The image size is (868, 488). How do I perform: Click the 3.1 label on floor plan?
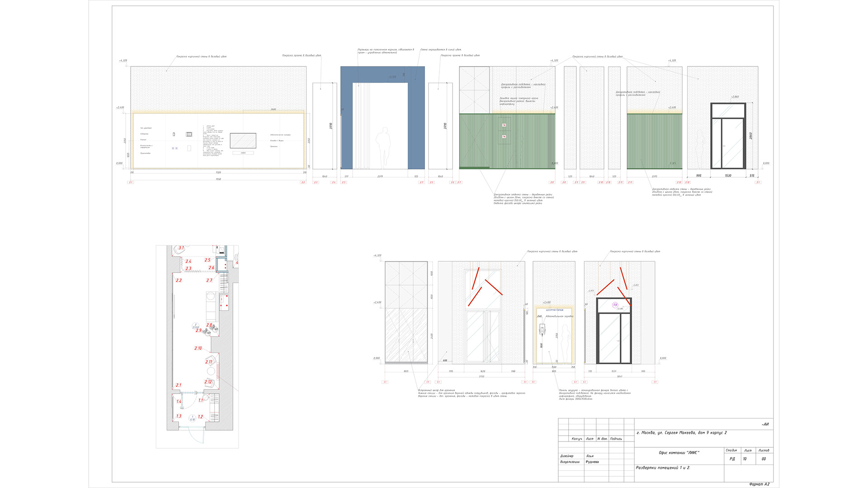(181, 248)
